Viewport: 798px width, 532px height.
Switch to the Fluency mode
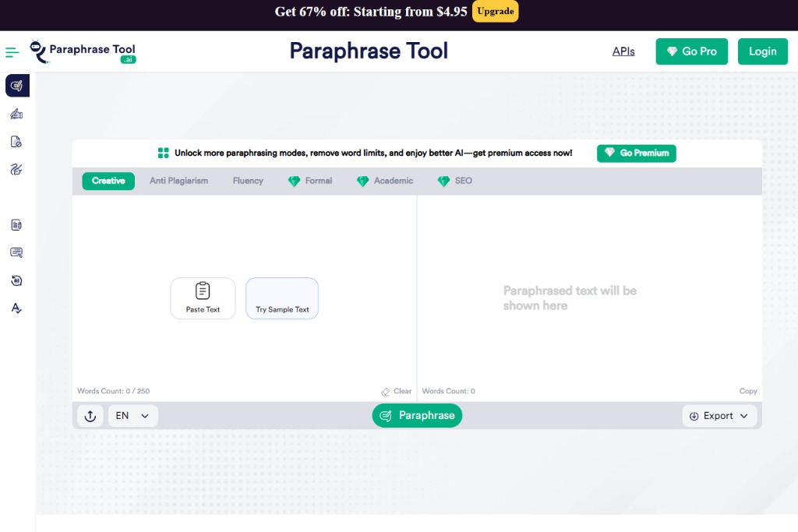247,181
